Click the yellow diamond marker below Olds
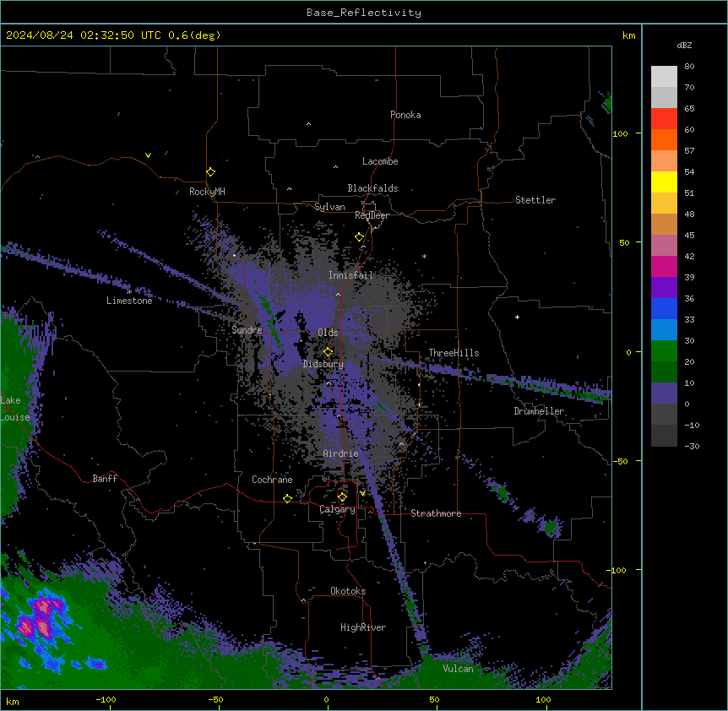728x711 pixels. coord(329,352)
